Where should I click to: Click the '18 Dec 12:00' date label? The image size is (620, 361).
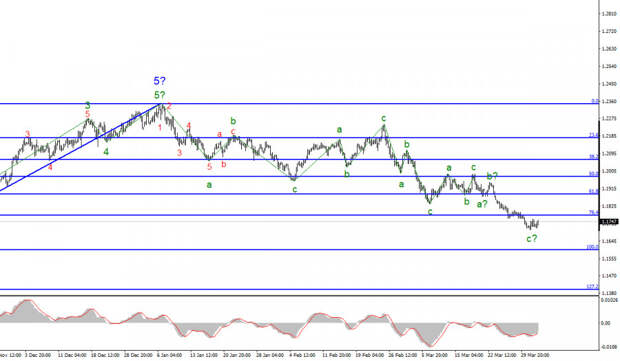click(105, 355)
